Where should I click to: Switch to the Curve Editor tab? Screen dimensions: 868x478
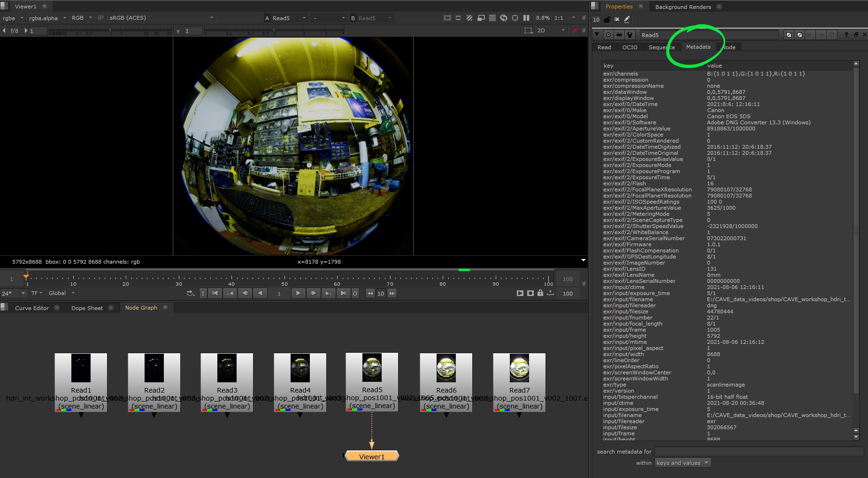pyautogui.click(x=31, y=308)
